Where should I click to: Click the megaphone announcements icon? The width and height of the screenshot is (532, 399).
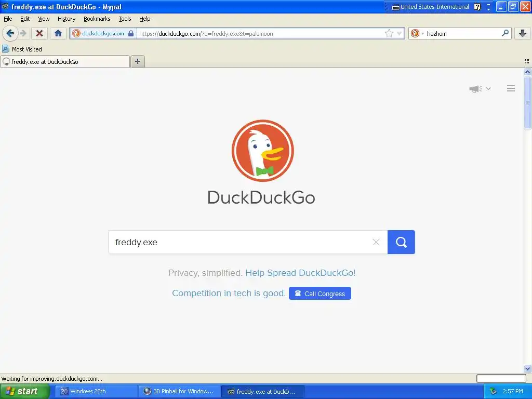tap(476, 89)
